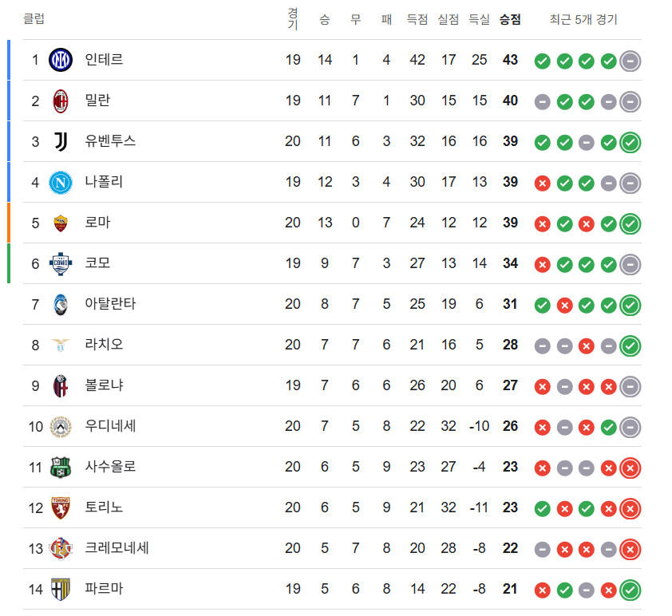Image resolution: width=672 pixels, height=616 pixels.
Task: Click Juventus latest match win indicator
Action: [630, 143]
